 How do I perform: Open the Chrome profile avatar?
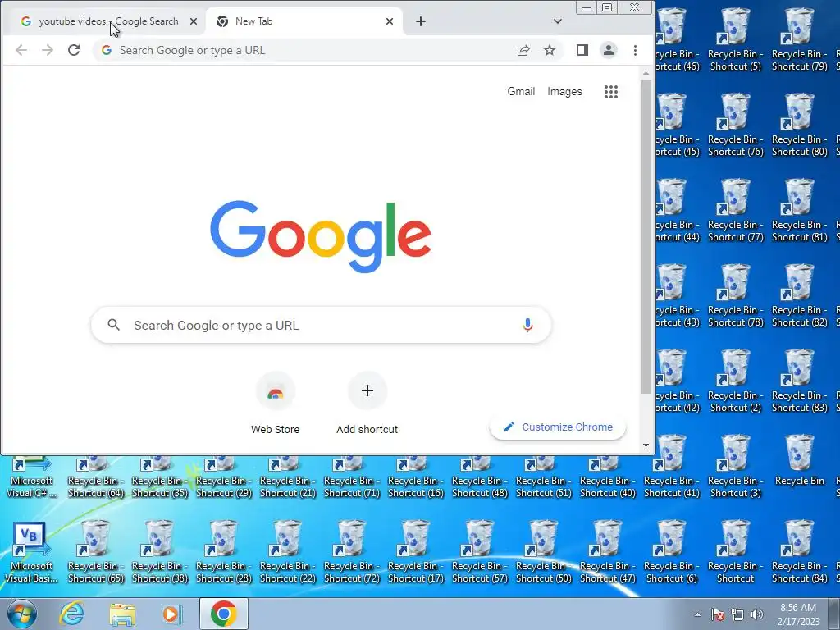tap(609, 50)
